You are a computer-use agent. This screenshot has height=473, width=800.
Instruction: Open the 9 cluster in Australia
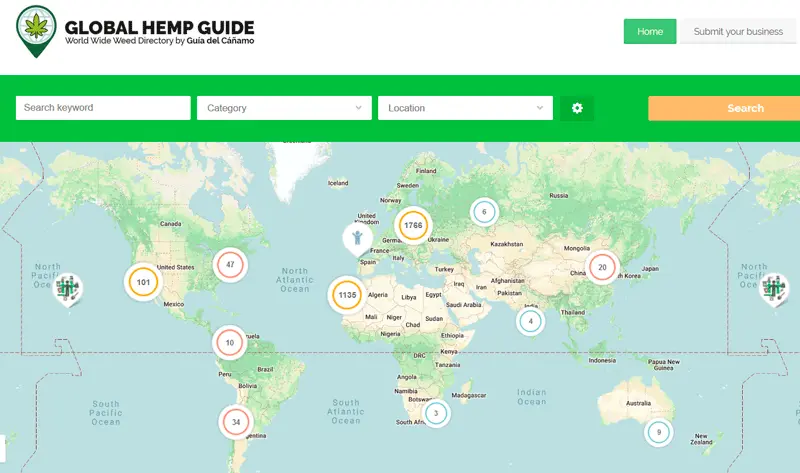pos(659,432)
